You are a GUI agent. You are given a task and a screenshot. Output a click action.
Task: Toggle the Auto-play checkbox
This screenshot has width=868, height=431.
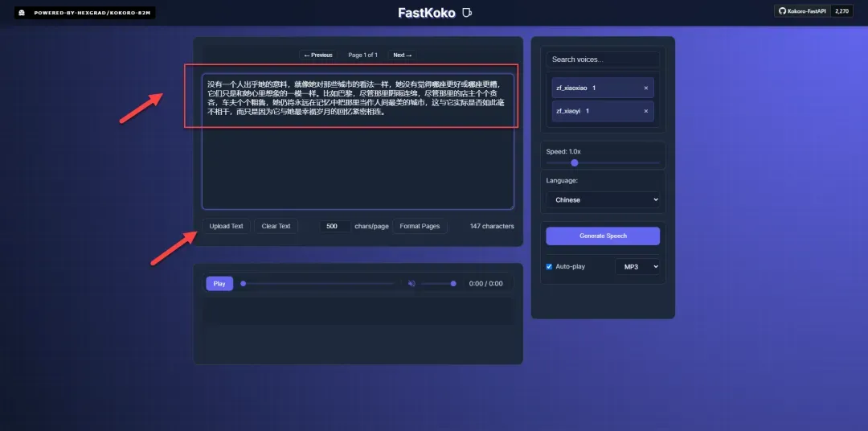(x=549, y=266)
